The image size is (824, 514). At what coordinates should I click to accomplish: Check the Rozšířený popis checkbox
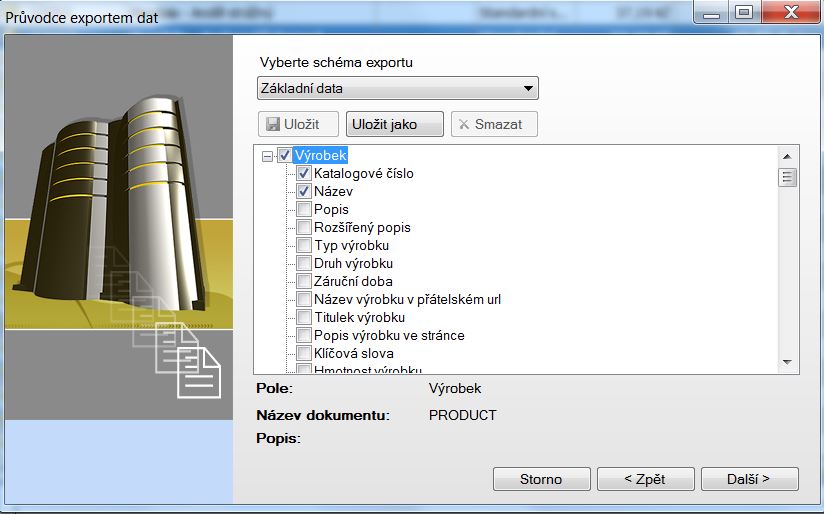[x=304, y=228]
